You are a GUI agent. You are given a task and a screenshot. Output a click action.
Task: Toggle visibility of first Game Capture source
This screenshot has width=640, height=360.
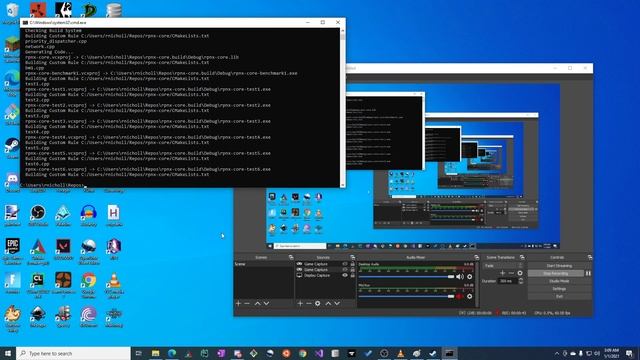(345, 264)
